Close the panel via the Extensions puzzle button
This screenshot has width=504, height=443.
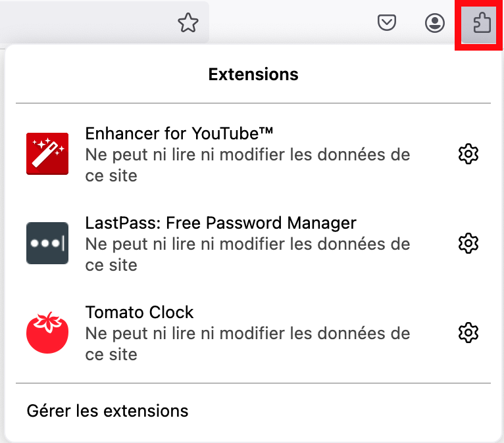(479, 24)
